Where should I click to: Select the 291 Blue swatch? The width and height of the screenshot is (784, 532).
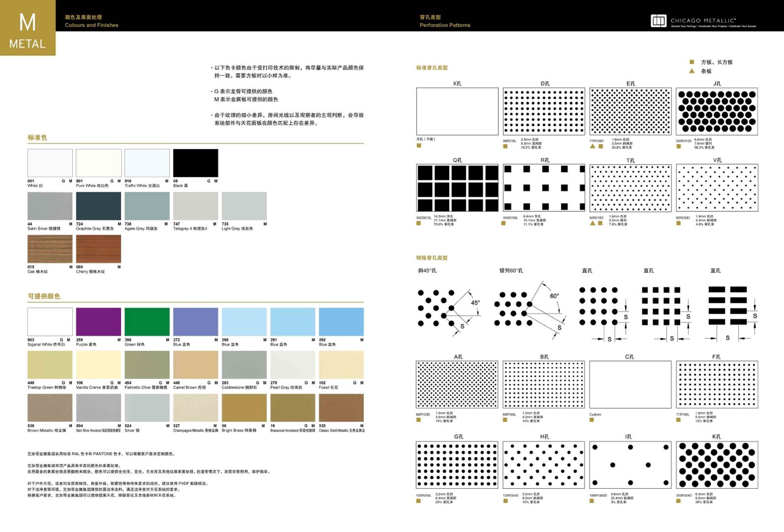click(293, 322)
